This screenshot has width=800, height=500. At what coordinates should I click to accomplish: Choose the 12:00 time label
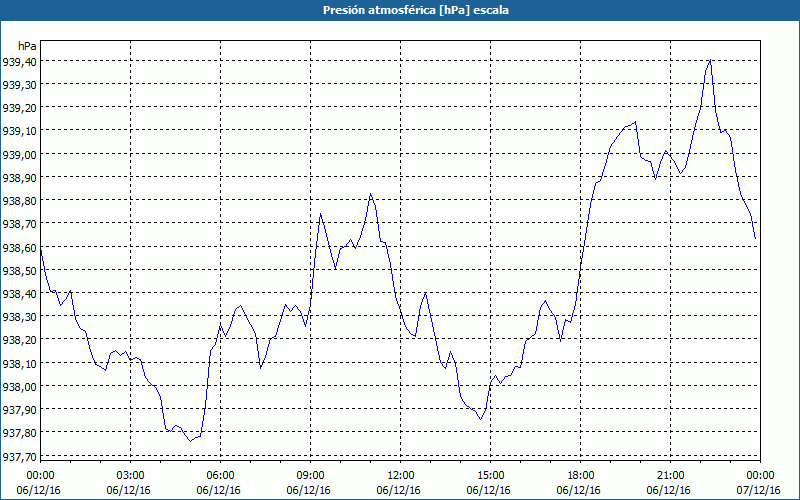point(400,475)
